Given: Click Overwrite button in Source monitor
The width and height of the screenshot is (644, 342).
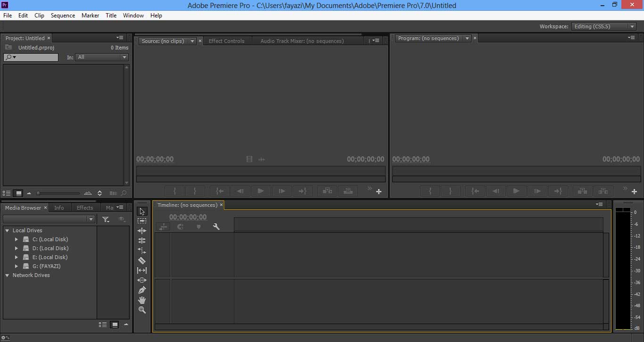Looking at the screenshot, I should [x=348, y=191].
